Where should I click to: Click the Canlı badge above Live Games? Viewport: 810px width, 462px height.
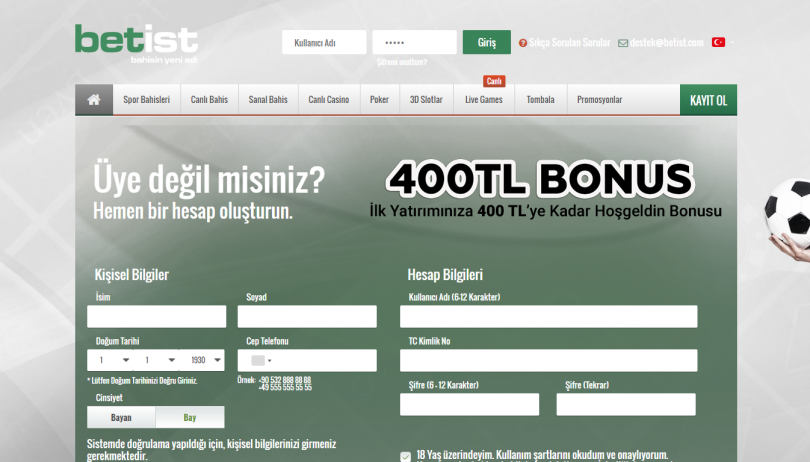coord(494,81)
